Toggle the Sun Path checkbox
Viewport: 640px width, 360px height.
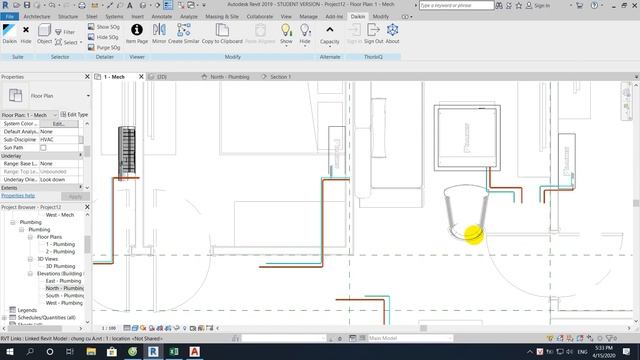[x=43, y=148]
